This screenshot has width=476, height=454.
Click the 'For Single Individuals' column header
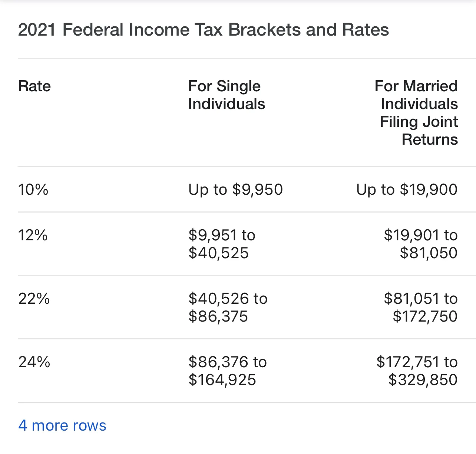(227, 95)
